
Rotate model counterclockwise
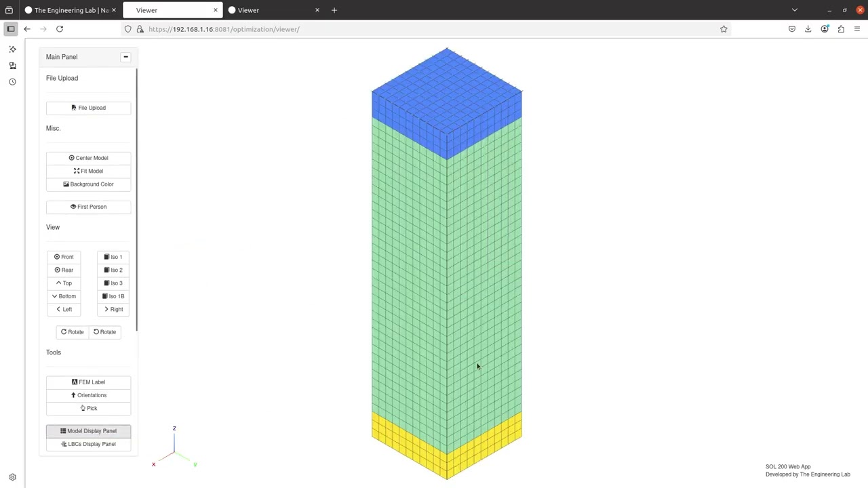(104, 332)
